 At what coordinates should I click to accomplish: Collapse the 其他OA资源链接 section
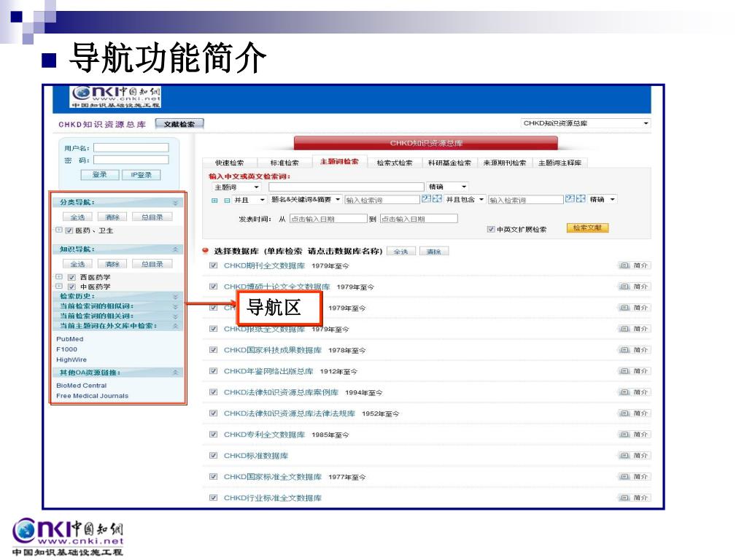[x=175, y=373]
